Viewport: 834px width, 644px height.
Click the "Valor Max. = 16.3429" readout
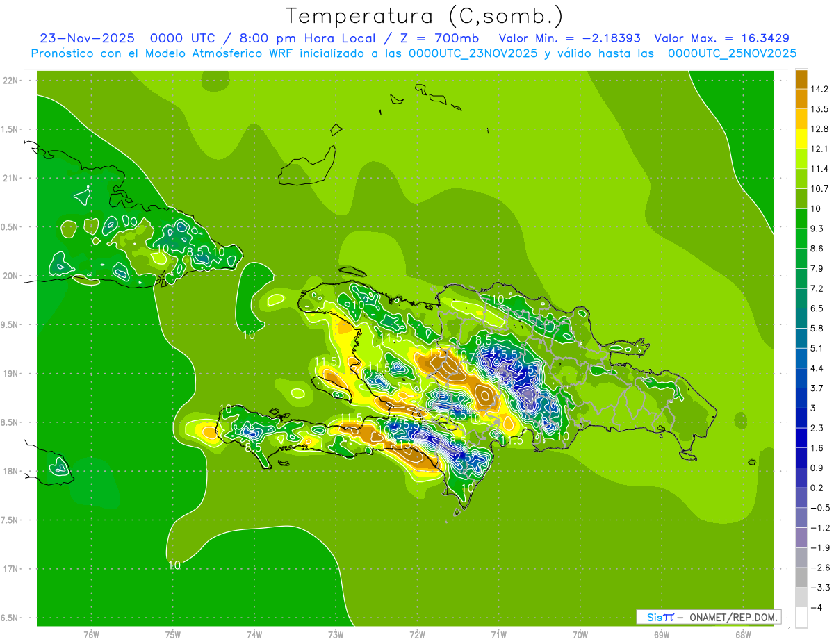[722, 39]
